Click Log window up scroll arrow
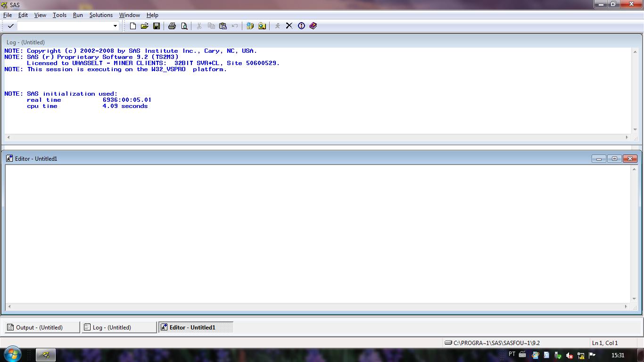The width and height of the screenshot is (644, 362). (635, 51)
